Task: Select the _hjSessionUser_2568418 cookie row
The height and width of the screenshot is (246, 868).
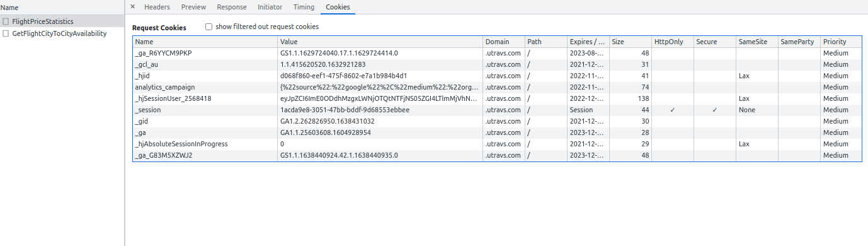Action: pyautogui.click(x=497, y=98)
